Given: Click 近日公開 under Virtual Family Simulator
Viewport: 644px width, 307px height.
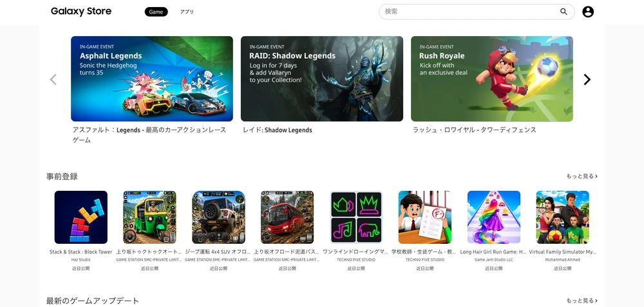Looking at the screenshot, I should pyautogui.click(x=562, y=269).
